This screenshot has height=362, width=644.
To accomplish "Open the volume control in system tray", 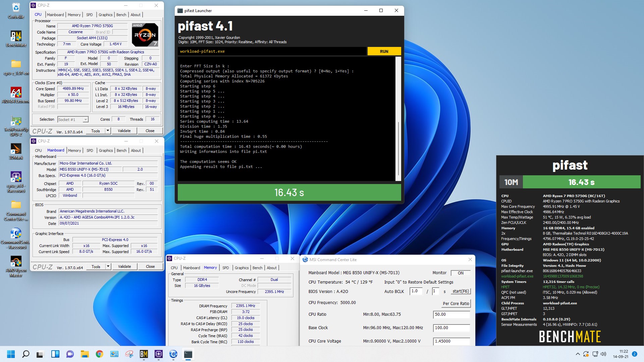I will (603, 354).
